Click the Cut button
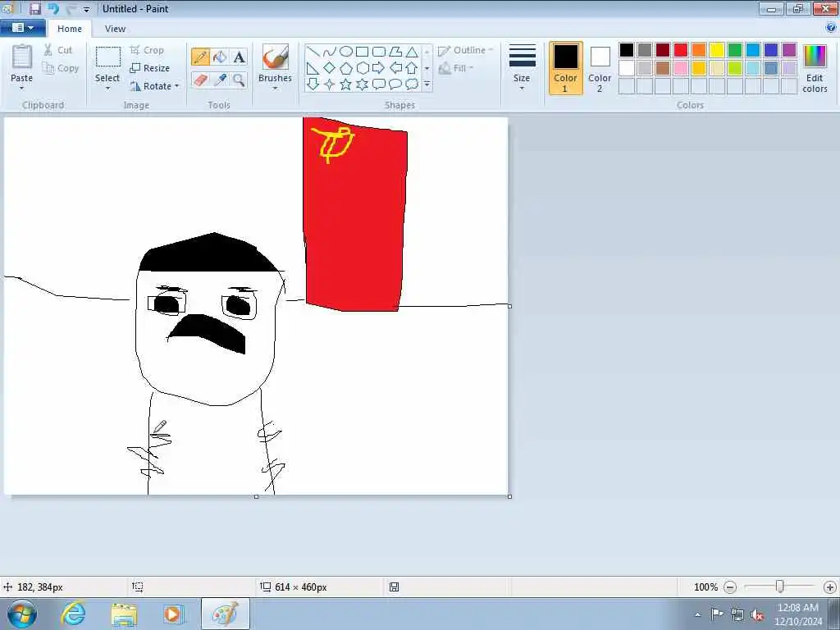The width and height of the screenshot is (840, 630). pos(58,50)
